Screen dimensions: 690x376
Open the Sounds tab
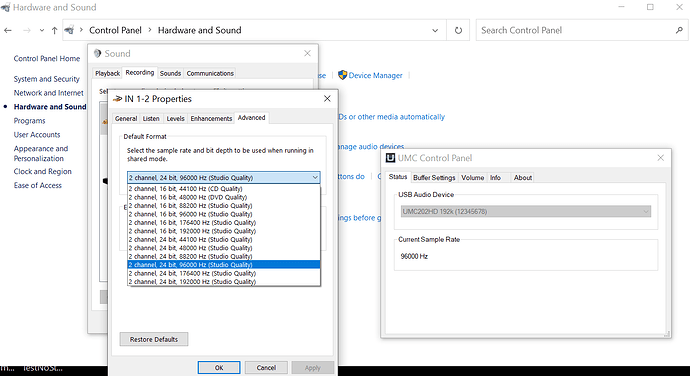[170, 74]
